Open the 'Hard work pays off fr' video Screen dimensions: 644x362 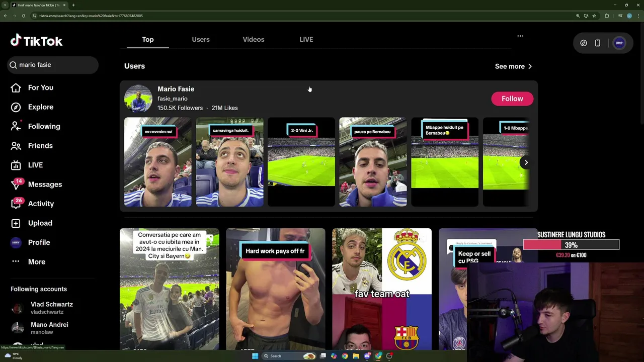[276, 289]
